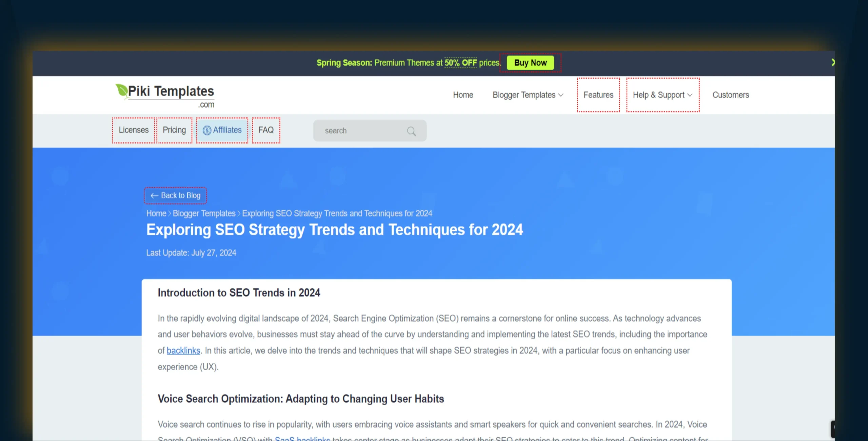Screen dimensions: 868x441
Task: Click the 50% OFF underlined promo text
Action: coord(460,63)
